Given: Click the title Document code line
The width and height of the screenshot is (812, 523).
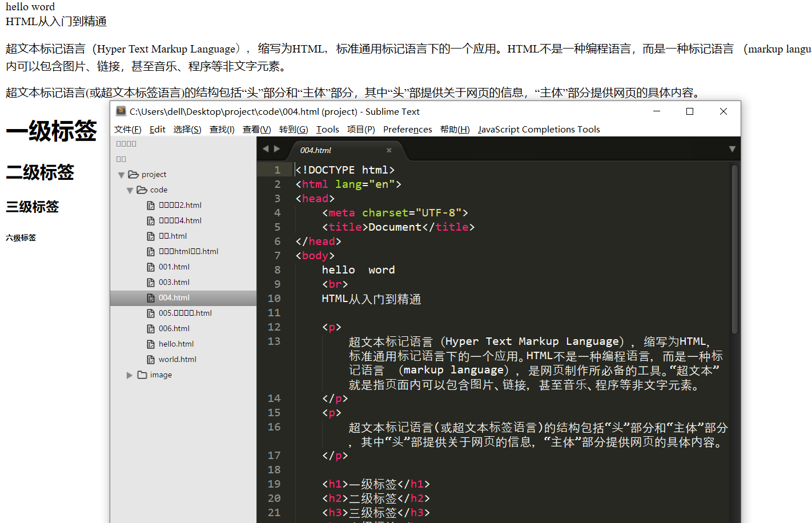Looking at the screenshot, I should pos(399,227).
